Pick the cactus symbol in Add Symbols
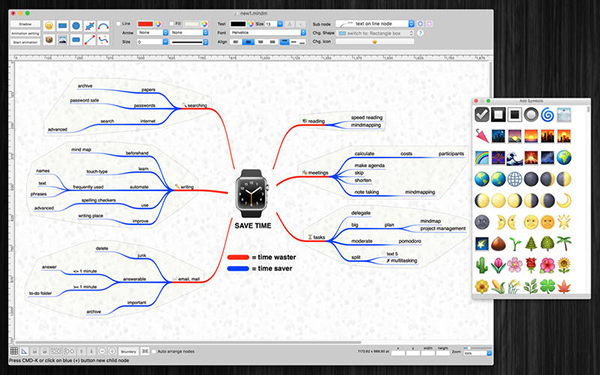 tap(482, 265)
